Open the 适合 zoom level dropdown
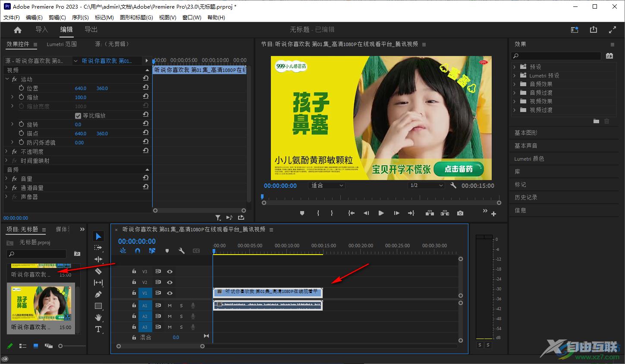 pos(327,185)
